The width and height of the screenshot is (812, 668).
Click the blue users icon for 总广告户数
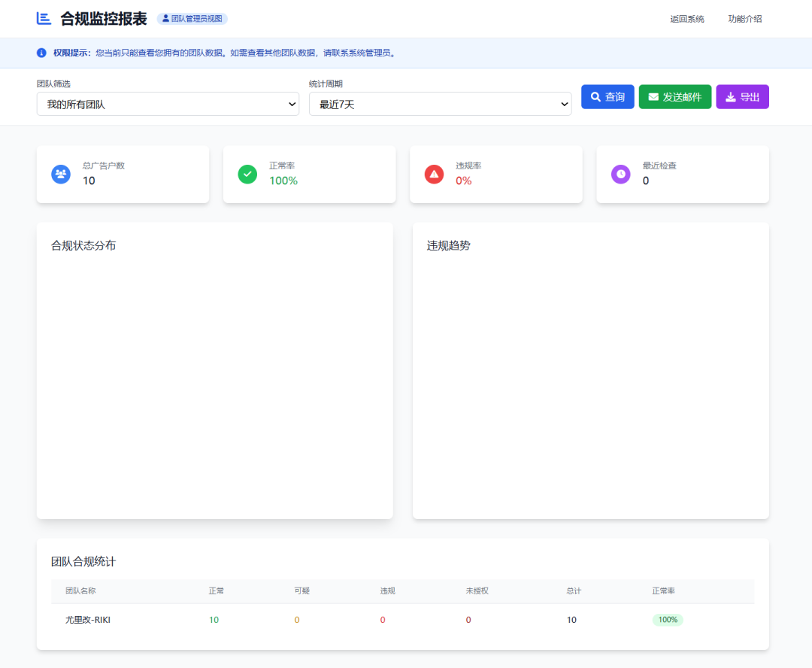click(61, 174)
